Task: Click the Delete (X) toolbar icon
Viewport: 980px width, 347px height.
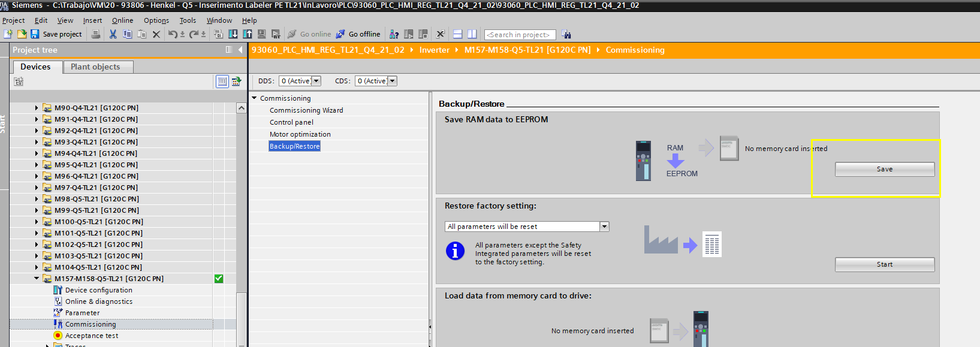Action: (x=156, y=34)
